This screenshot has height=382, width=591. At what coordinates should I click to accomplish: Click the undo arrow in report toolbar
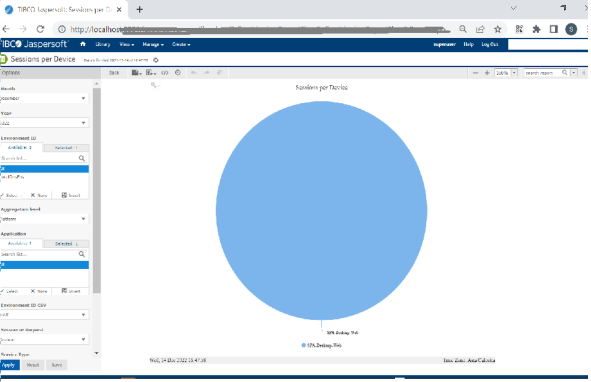194,72
